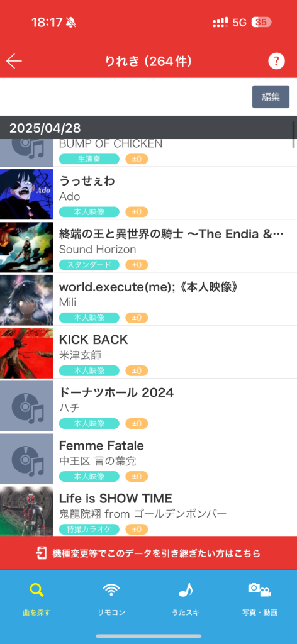Image resolution: width=297 pixels, height=644 pixels.
Task: Tap the 曲を探す magnifier icon
Action: tap(36, 590)
